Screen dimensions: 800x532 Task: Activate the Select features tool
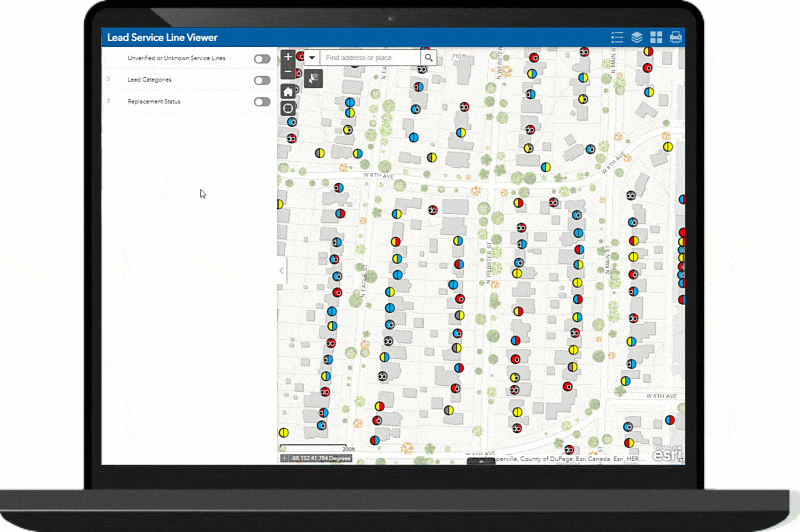click(313, 79)
